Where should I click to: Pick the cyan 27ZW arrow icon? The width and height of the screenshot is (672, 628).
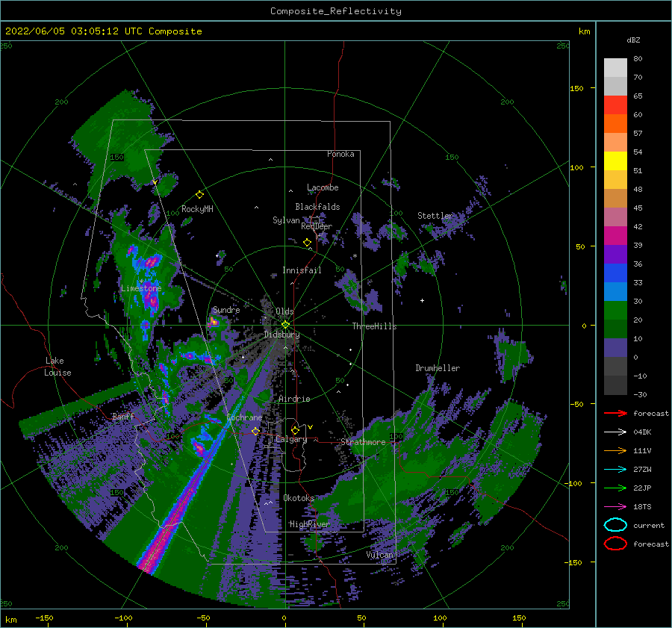615,470
